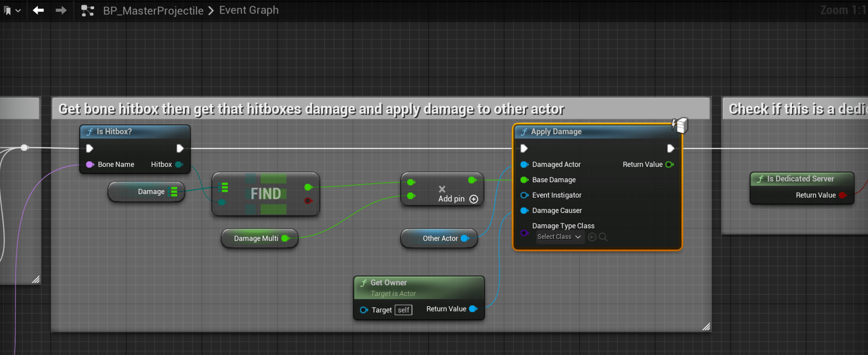
Task: Click the Damage Multi variable output pin
Action: tap(285, 238)
